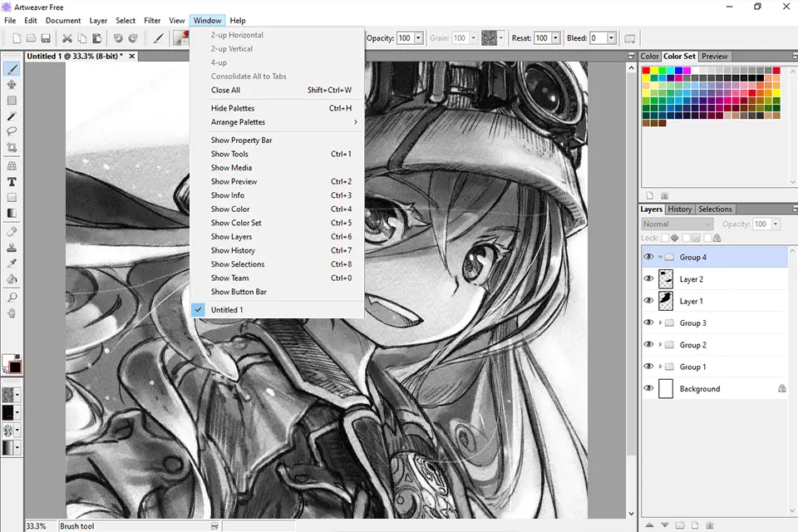Viewport: 798px width, 532px height.
Task: Select the Move tool
Action: point(12,85)
